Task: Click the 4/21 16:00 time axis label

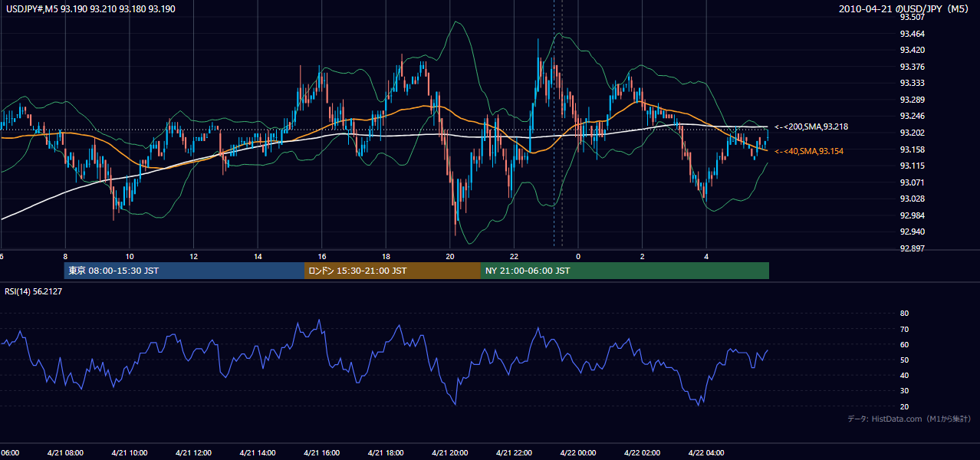Action: pyautogui.click(x=321, y=453)
